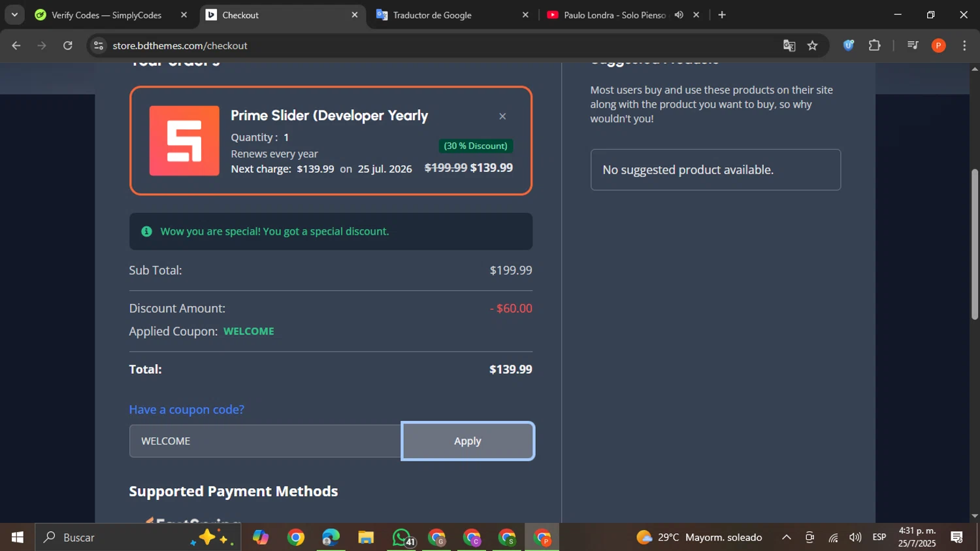
Task: Open the Windows Start menu
Action: (18, 537)
